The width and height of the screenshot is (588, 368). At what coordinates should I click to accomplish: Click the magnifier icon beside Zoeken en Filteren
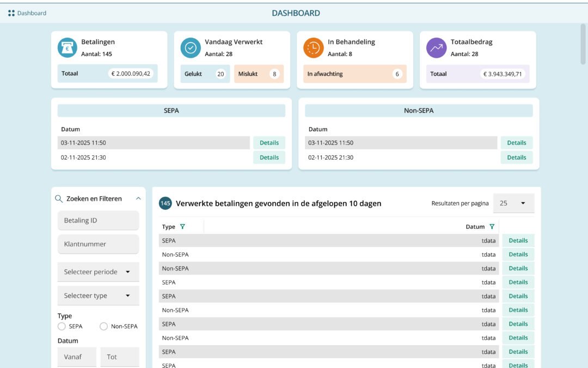(x=58, y=198)
